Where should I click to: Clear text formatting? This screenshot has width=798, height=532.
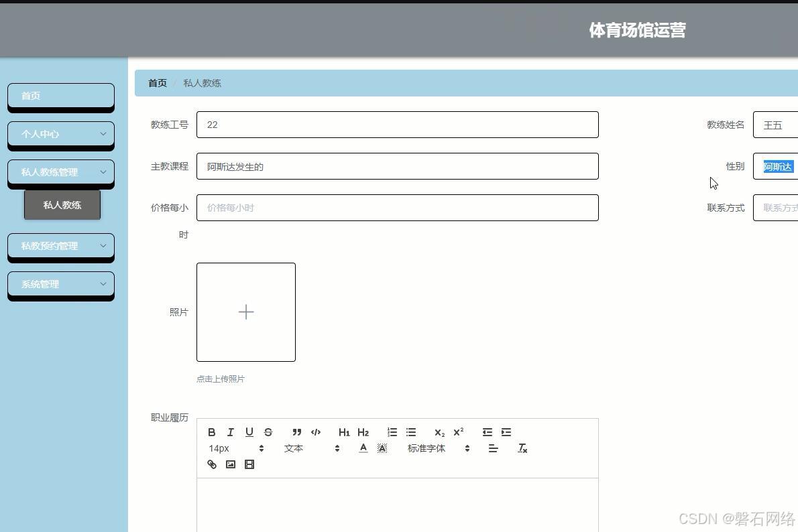click(522, 448)
